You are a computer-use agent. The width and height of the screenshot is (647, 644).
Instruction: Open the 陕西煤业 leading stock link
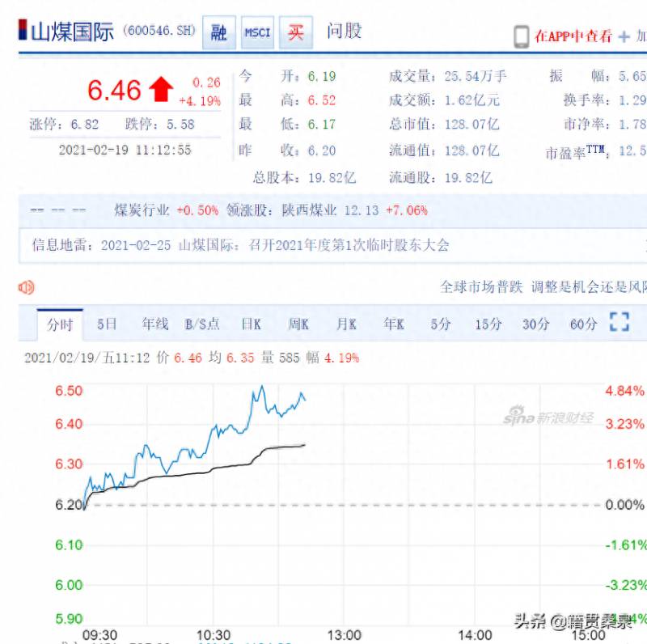click(310, 210)
